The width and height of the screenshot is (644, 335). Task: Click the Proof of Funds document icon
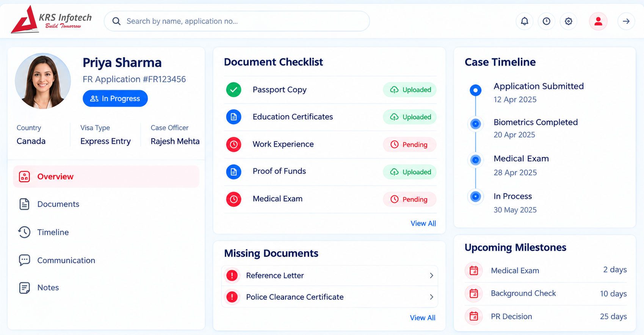coord(234,172)
